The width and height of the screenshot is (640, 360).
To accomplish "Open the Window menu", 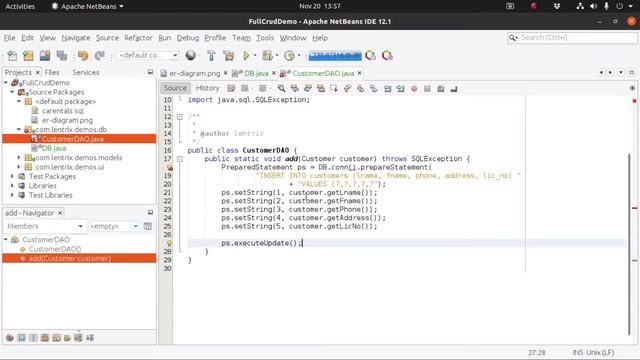I will point(293,38).
